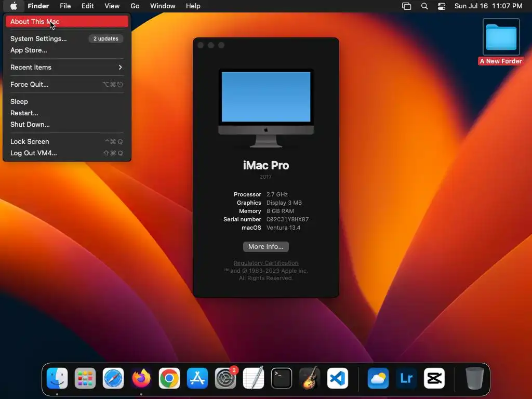Choose Restart… from the Apple menu
Screen dimensions: 532x399
pyautogui.click(x=66, y=113)
